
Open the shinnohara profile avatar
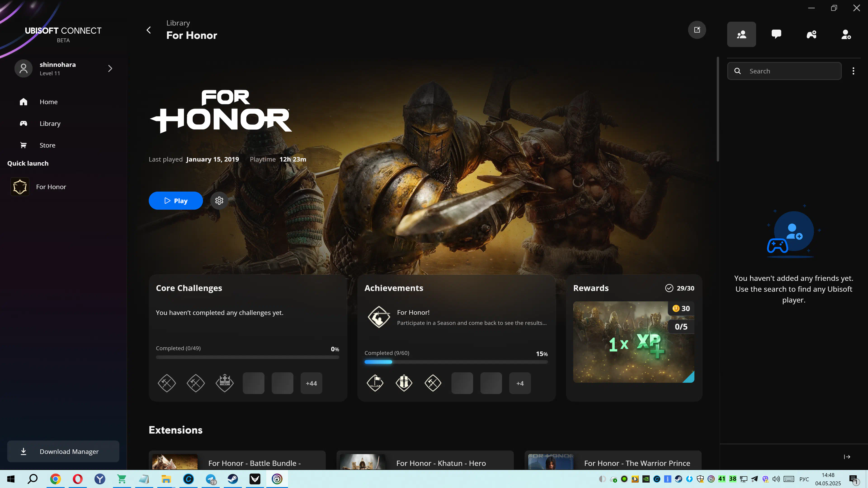click(x=23, y=69)
